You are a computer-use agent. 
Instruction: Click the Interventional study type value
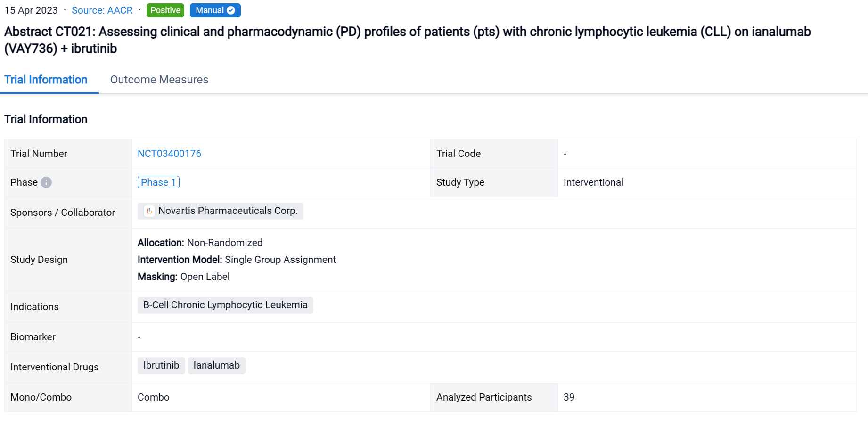pos(593,182)
